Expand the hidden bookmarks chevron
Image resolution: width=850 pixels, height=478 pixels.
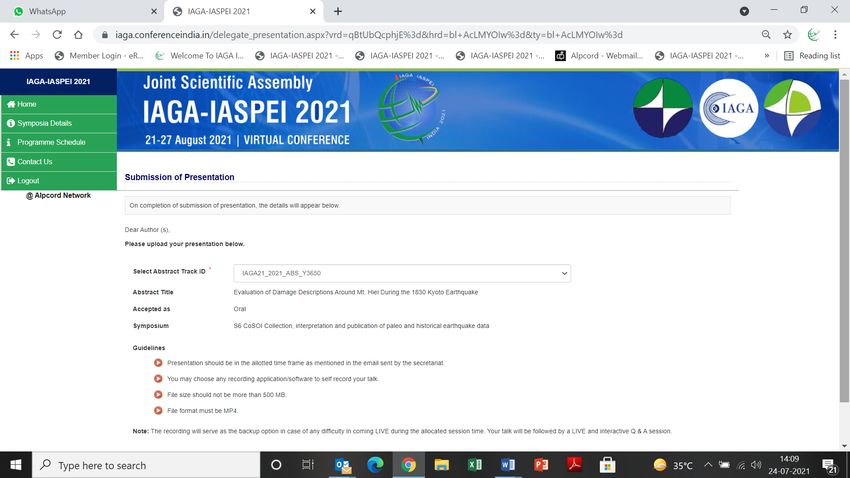(767, 55)
